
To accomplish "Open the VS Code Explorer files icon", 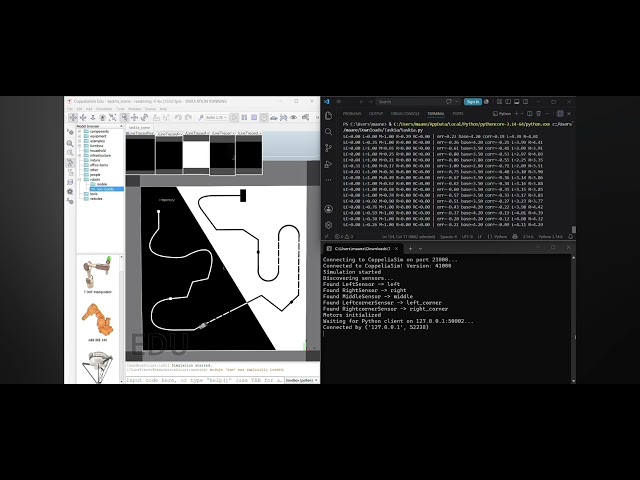I will 329,116.
